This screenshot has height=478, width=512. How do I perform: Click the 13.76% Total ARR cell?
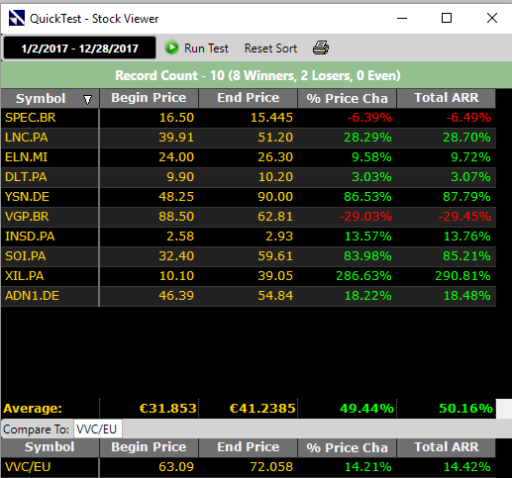(x=467, y=236)
